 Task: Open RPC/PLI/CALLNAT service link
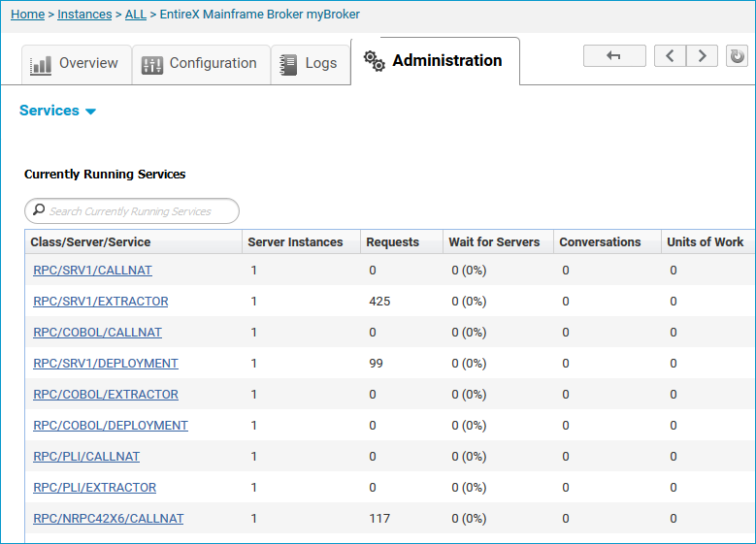point(86,457)
